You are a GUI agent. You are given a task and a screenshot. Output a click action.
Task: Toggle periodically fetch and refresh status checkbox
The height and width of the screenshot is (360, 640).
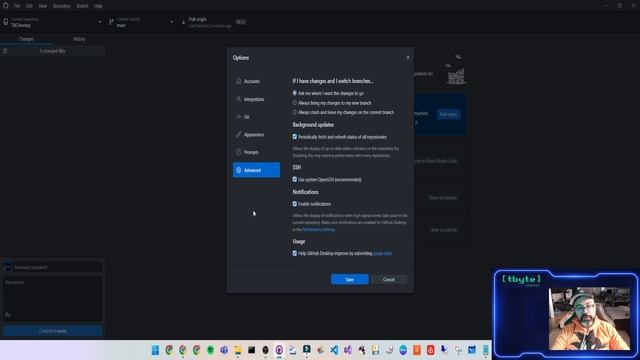coord(295,137)
